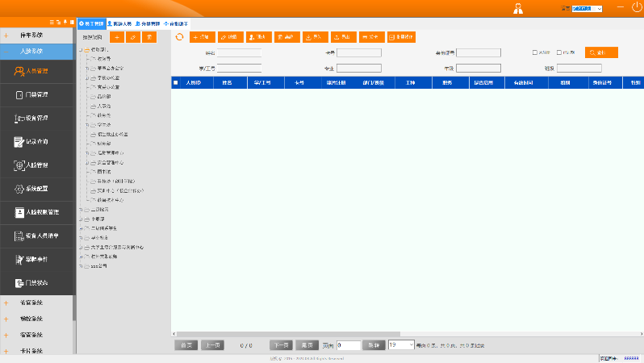Switch to the 员工管理 tab

coord(91,24)
